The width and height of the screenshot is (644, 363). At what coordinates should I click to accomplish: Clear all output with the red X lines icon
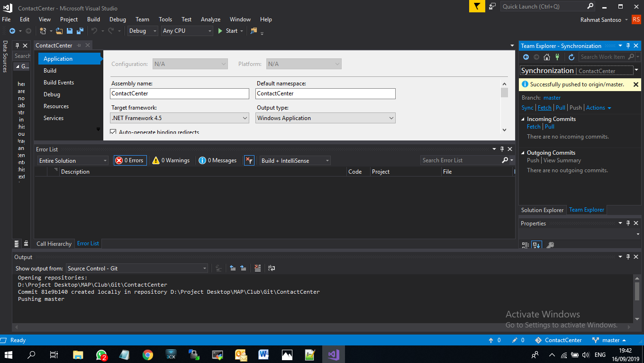[258, 268]
